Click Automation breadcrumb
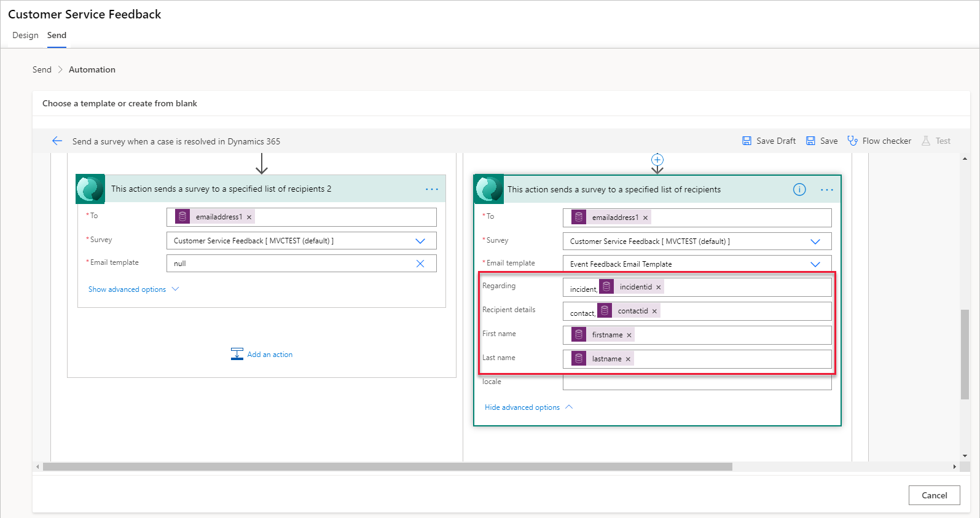The image size is (980, 518). pos(92,69)
